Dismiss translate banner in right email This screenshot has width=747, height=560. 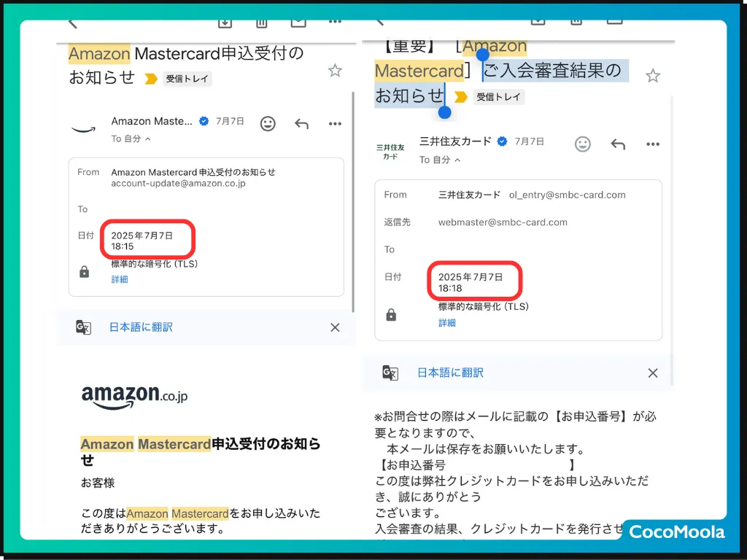pyautogui.click(x=653, y=373)
